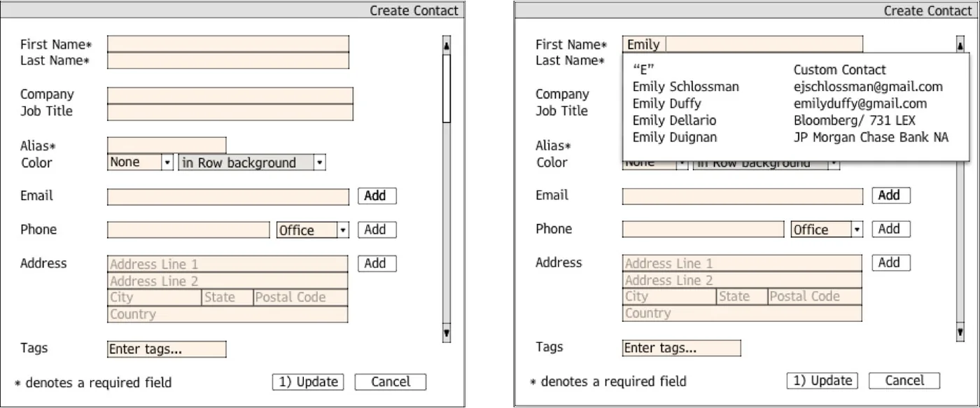This screenshot has width=980, height=408.
Task: Click 'Enter tags...' field in left dialog
Action: (167, 349)
